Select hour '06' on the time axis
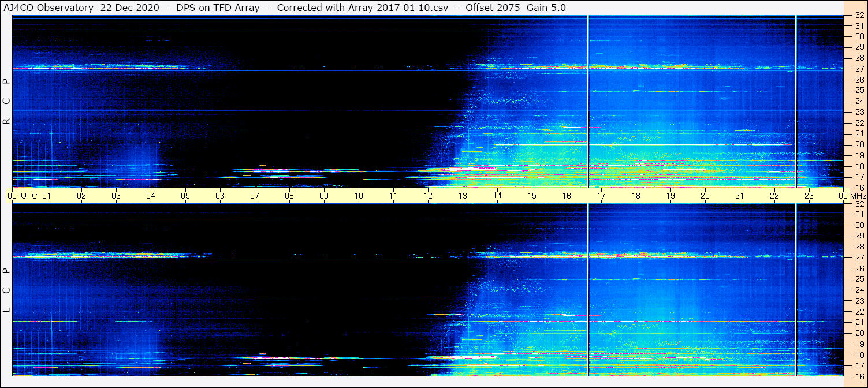The height and width of the screenshot is (388, 868). tap(220, 196)
